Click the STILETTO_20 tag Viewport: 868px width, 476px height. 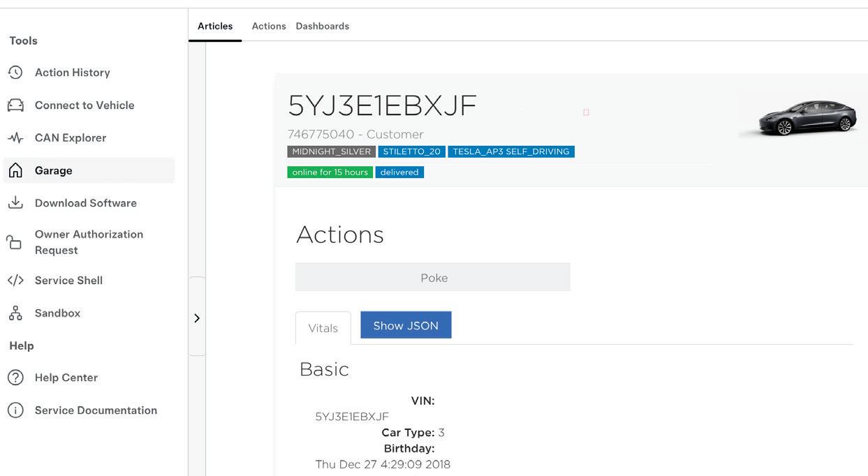412,151
